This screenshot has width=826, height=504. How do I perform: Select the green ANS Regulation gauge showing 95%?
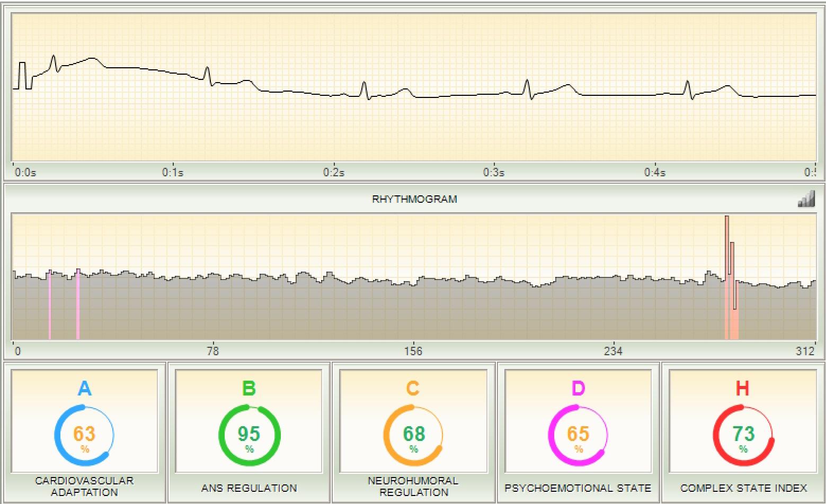click(x=249, y=435)
